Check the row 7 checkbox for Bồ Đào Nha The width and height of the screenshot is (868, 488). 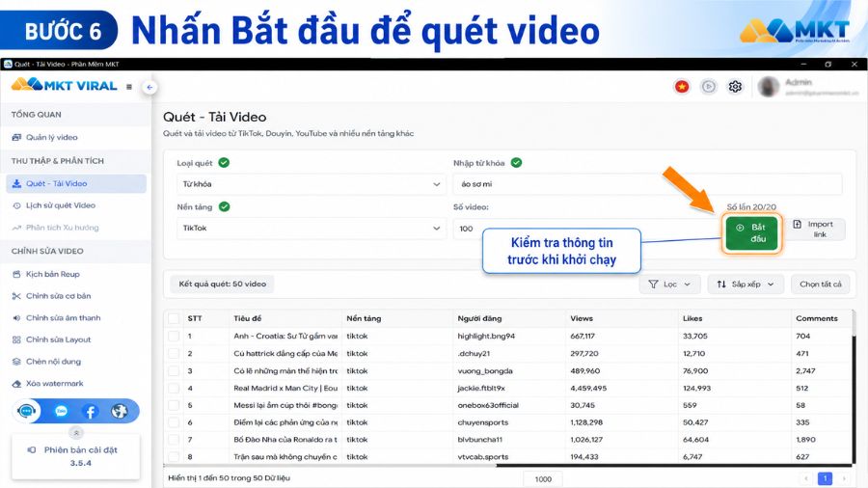click(174, 440)
